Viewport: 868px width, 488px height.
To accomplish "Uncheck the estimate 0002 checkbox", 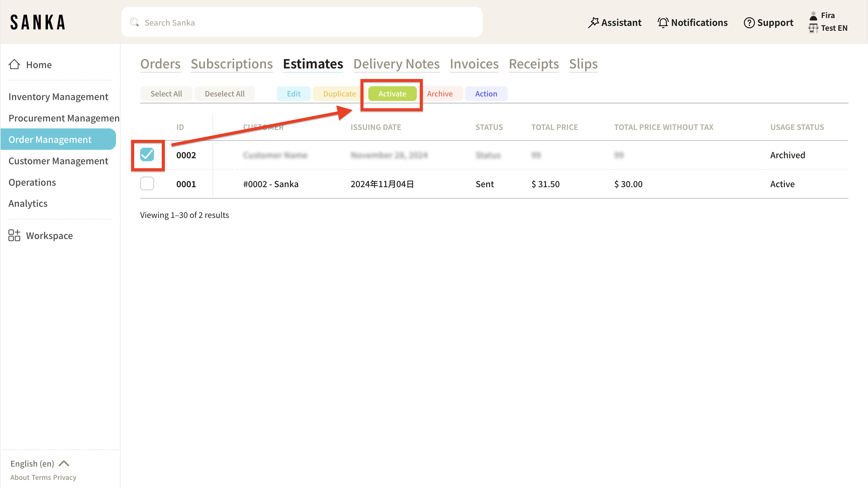I will tap(147, 155).
